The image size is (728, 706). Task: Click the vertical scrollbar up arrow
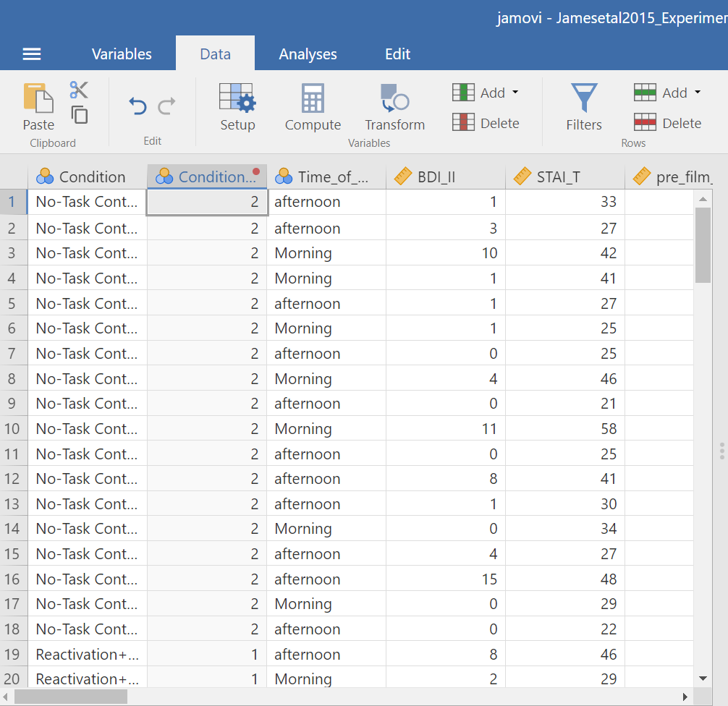pos(703,199)
